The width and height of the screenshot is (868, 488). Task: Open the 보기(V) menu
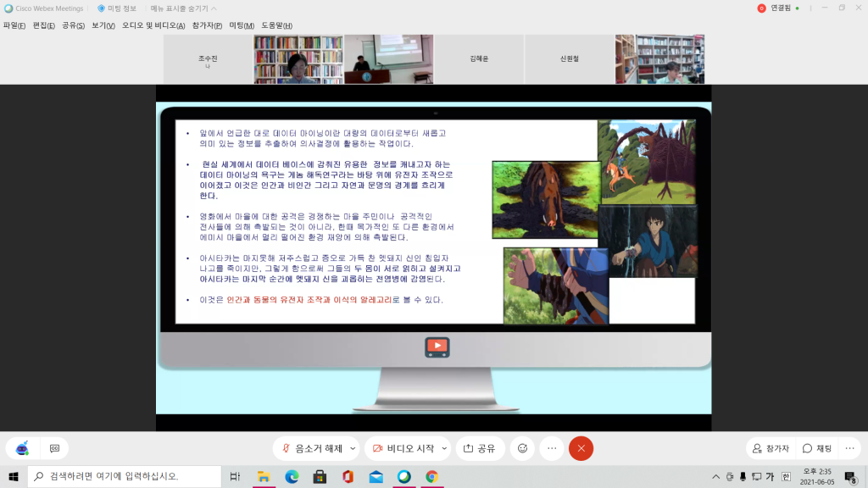tap(103, 25)
